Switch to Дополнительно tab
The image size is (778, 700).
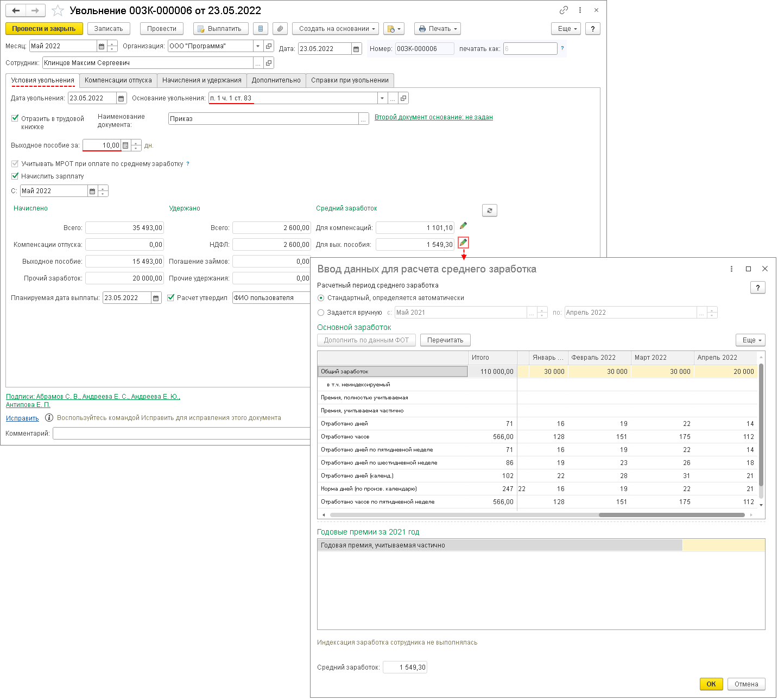(x=276, y=80)
